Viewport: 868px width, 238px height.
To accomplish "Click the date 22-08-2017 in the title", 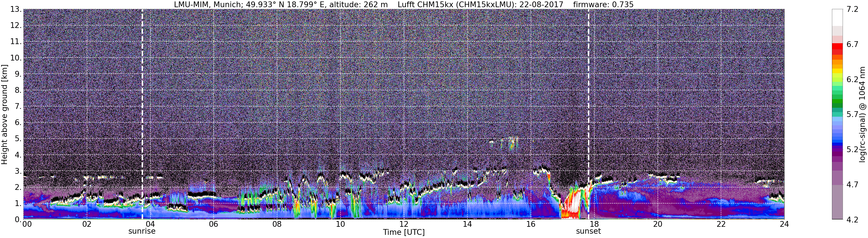I will click(x=541, y=4).
